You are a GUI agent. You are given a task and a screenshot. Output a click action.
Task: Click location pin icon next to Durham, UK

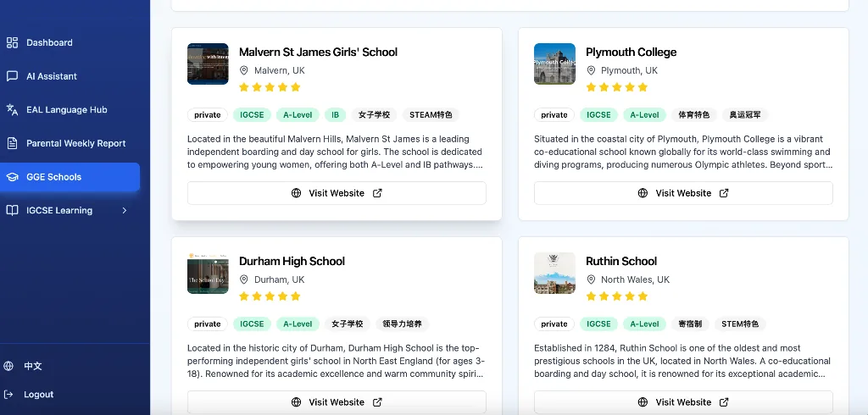(243, 279)
